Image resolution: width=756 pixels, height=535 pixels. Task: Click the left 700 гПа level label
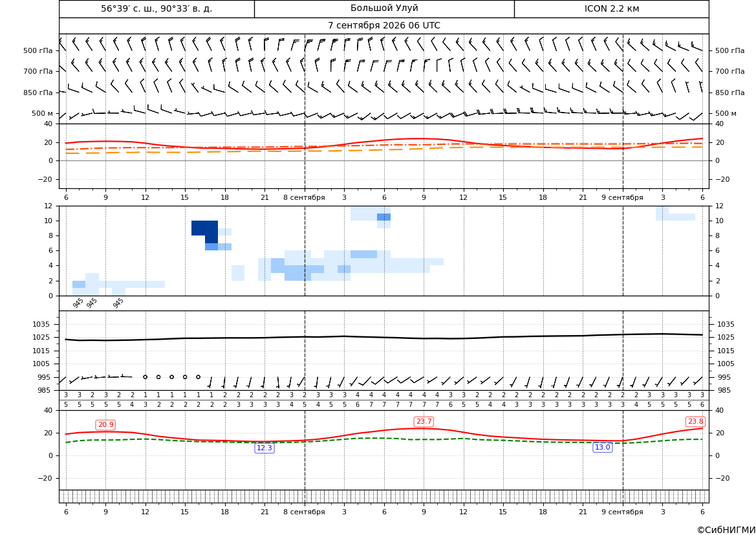tap(38, 71)
